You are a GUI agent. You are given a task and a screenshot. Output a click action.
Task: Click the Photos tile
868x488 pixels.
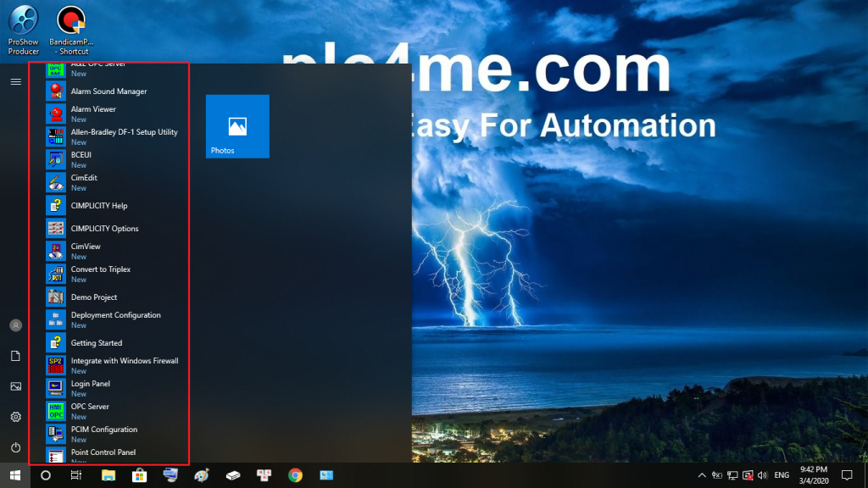point(237,126)
